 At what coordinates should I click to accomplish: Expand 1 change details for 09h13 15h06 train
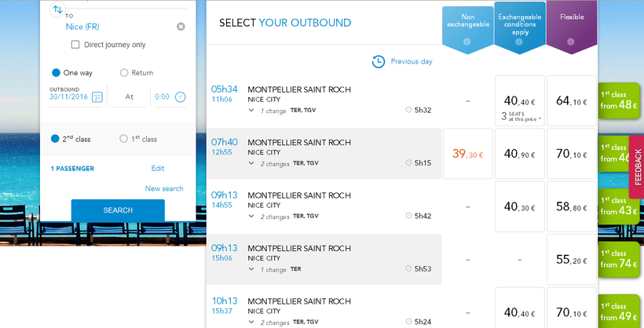point(251,269)
